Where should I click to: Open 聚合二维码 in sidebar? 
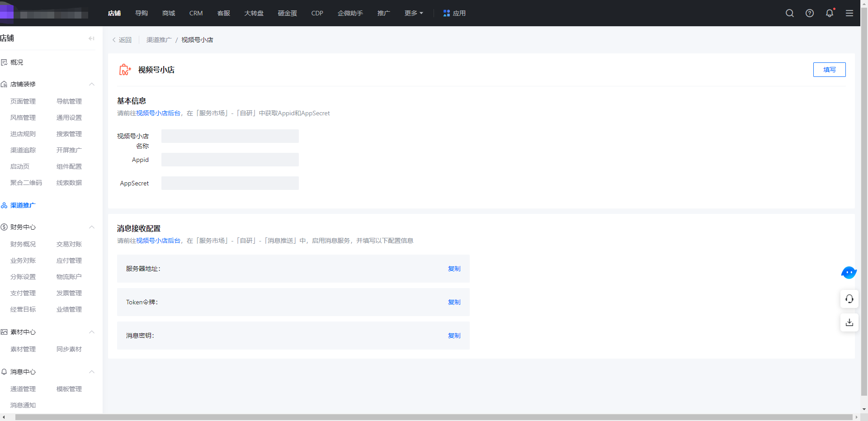point(26,183)
